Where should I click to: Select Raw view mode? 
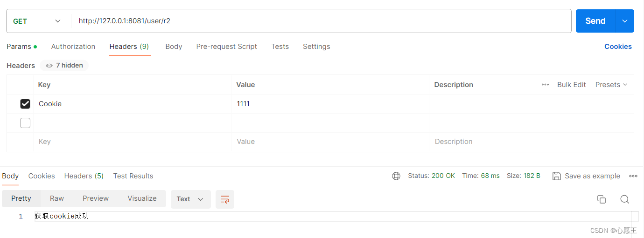[57, 198]
